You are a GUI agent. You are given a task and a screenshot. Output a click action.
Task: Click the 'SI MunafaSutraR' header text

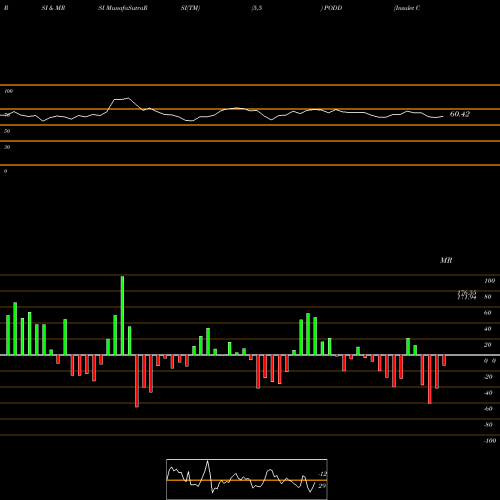click(x=123, y=8)
